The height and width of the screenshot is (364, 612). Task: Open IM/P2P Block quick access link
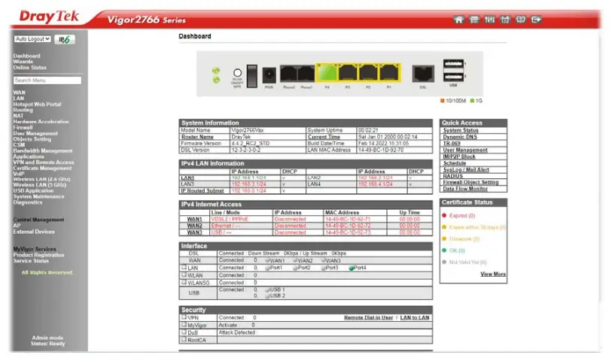(459, 156)
